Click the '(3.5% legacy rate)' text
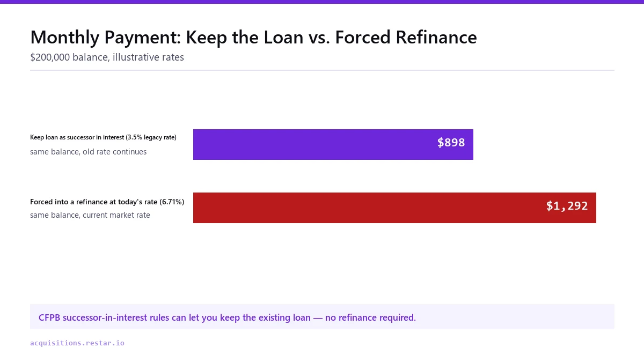This screenshot has width=644, height=362. (151, 137)
